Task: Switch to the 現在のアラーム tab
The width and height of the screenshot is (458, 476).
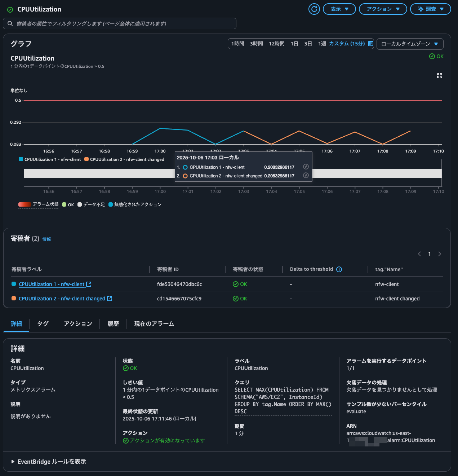Action: [x=154, y=324]
